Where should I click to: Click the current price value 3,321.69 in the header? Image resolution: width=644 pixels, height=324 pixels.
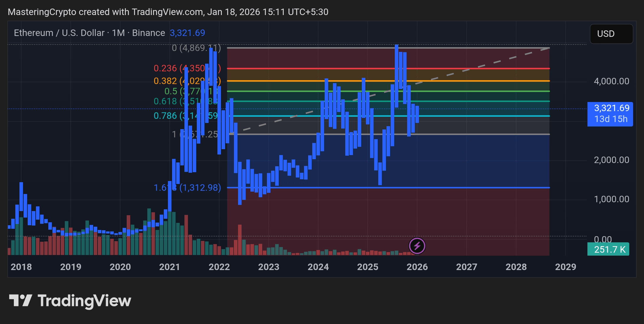pyautogui.click(x=188, y=33)
